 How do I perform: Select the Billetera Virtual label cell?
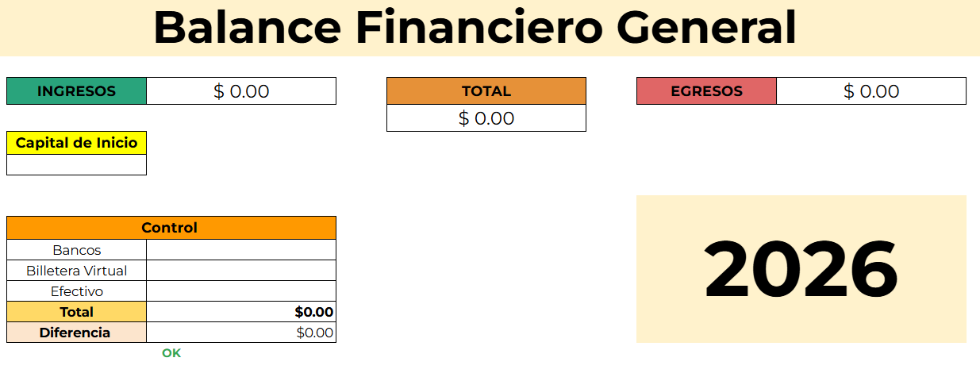point(76,271)
